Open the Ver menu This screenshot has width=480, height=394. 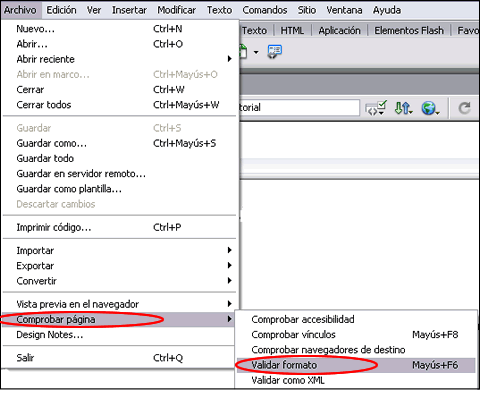tap(94, 10)
